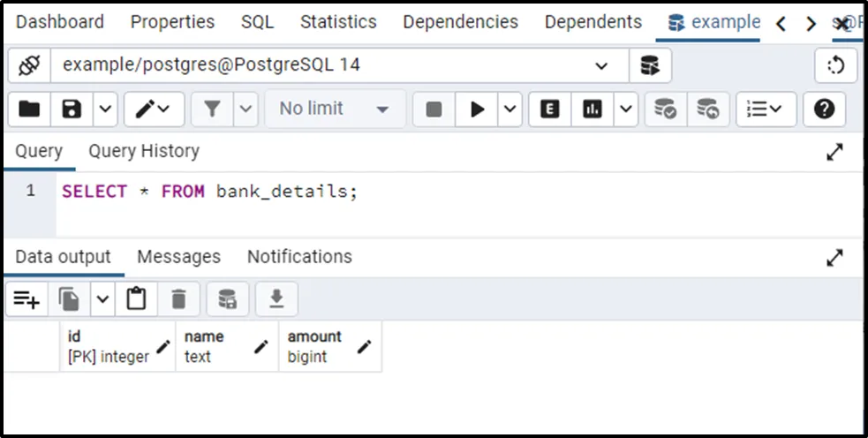This screenshot has width=868, height=438.
Task: Download results as CSV file
Action: coord(276,300)
